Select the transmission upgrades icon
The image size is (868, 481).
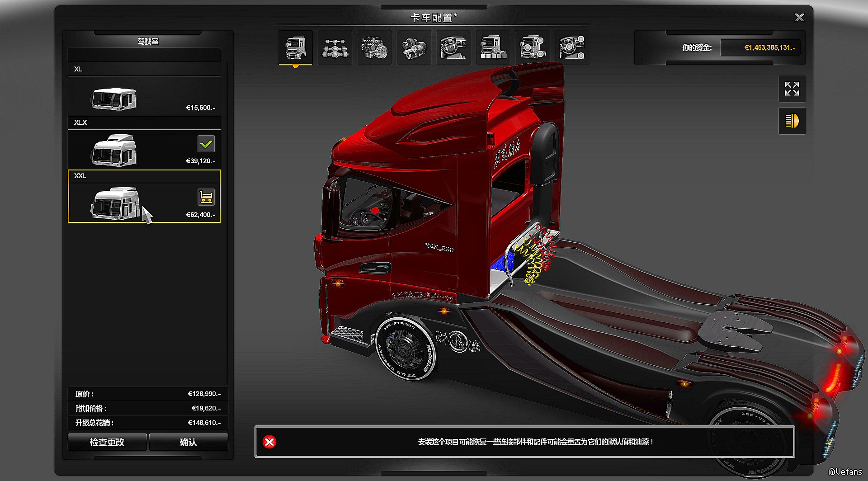[414, 47]
